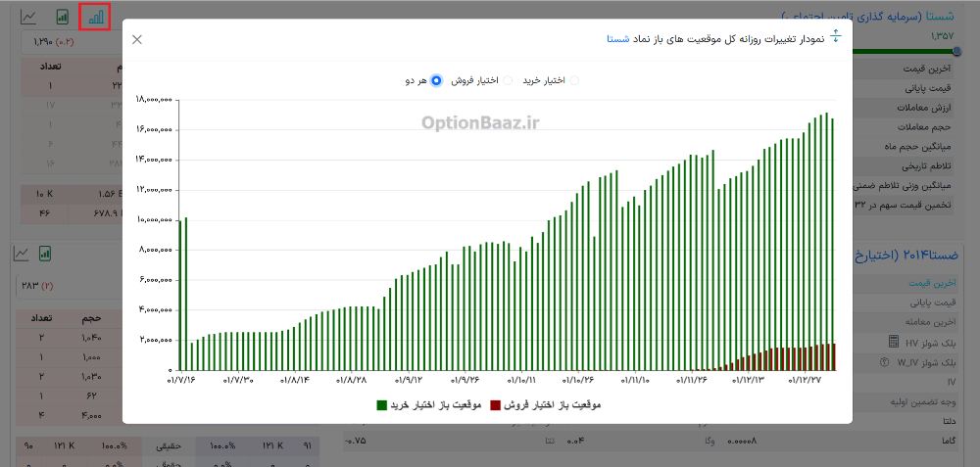Screen dimensions: 980x467
Task: Open the ضستا2014 option heading link
Action: 905,255
